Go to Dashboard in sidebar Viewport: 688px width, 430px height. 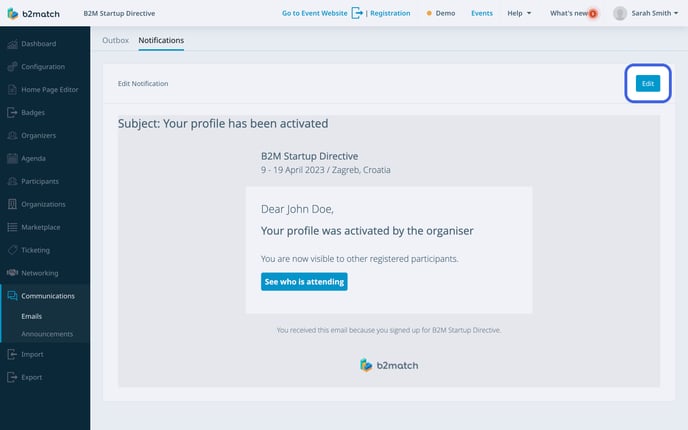[39, 44]
